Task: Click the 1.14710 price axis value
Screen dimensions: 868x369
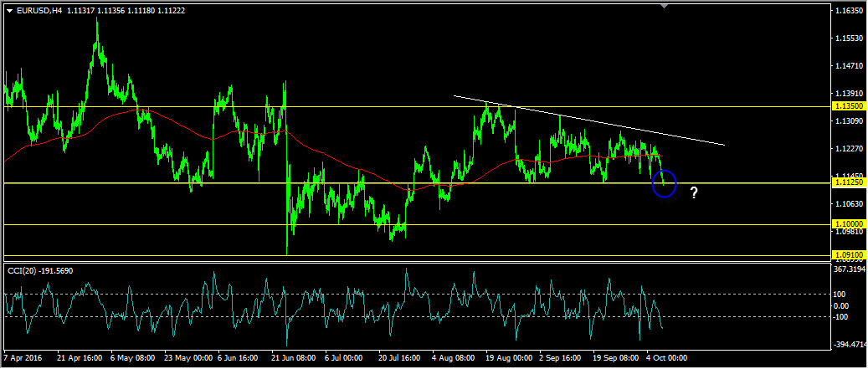Action: [851, 66]
